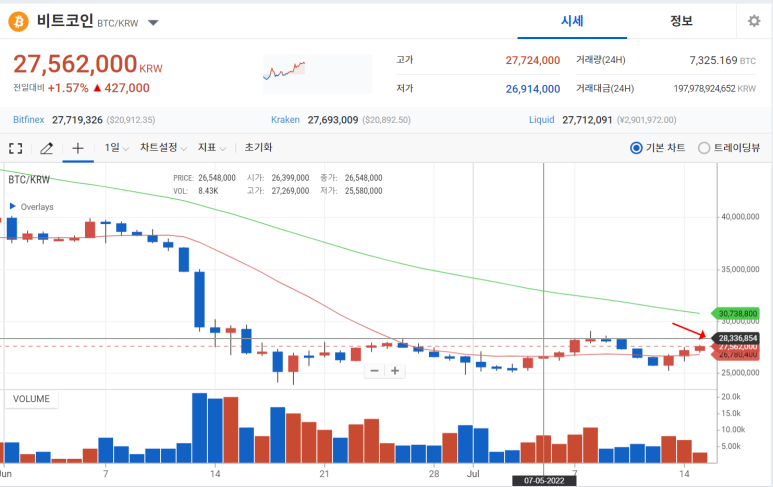773x487 pixels.
Task: Zoom out chart with minus button
Action: (375, 371)
